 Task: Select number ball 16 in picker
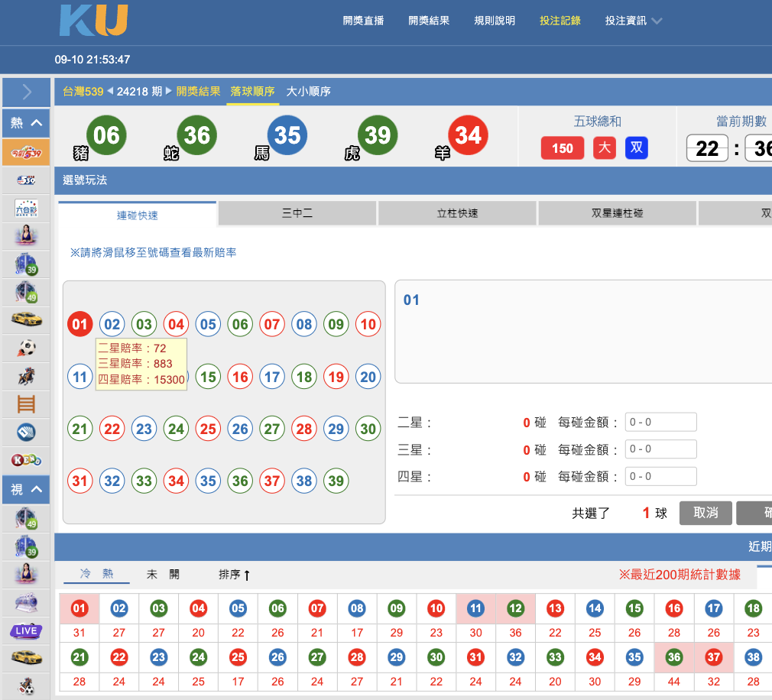[240, 377]
